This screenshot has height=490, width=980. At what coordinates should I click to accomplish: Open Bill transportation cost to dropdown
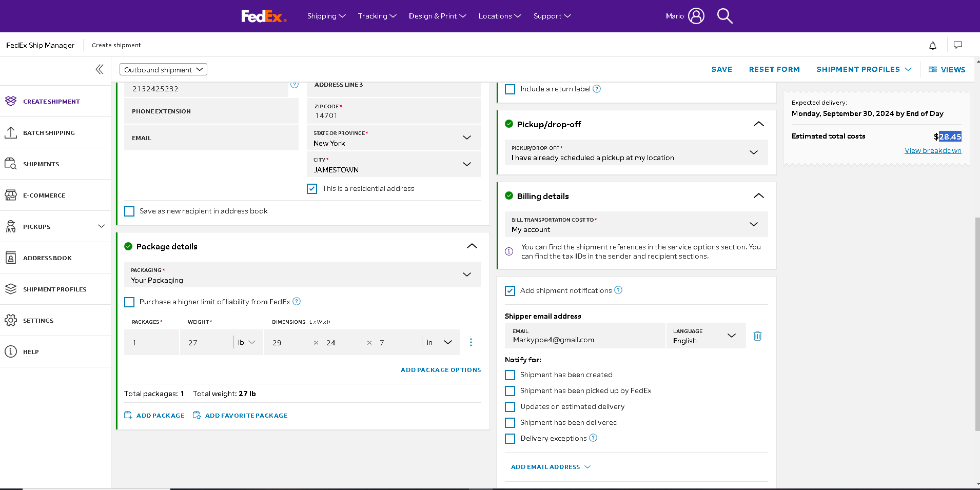click(636, 224)
